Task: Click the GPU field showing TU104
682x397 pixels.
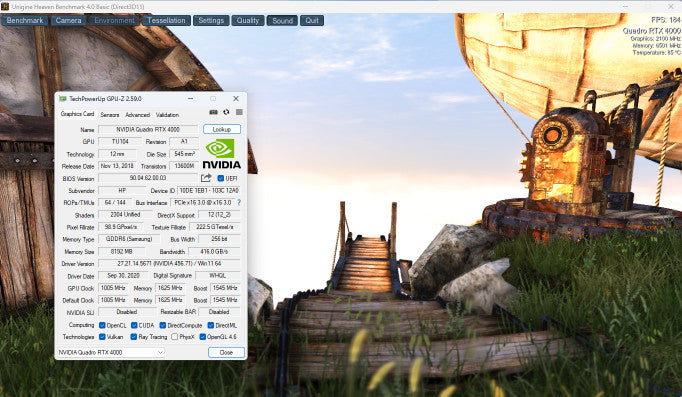Action: 120,141
